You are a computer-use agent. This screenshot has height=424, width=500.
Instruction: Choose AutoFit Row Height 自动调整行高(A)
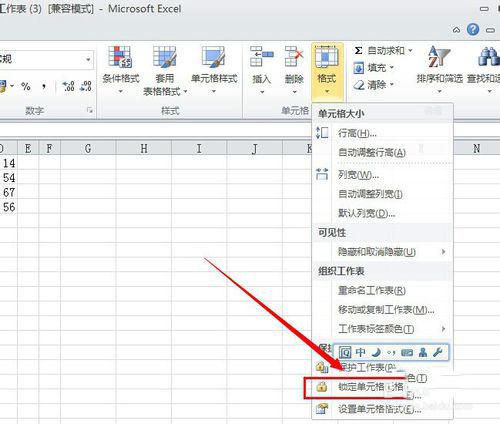click(382, 152)
